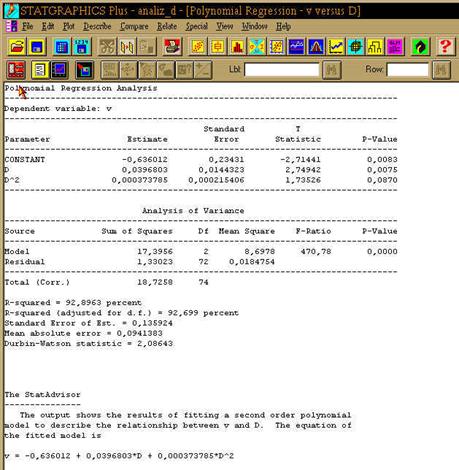
Task: Click the dark blue time series icon
Action: click(296, 47)
